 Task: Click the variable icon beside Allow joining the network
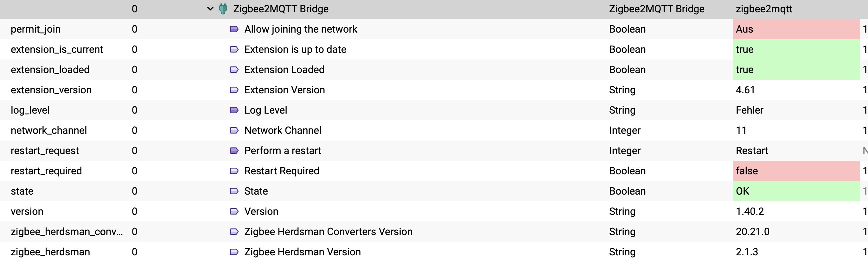[x=234, y=29]
